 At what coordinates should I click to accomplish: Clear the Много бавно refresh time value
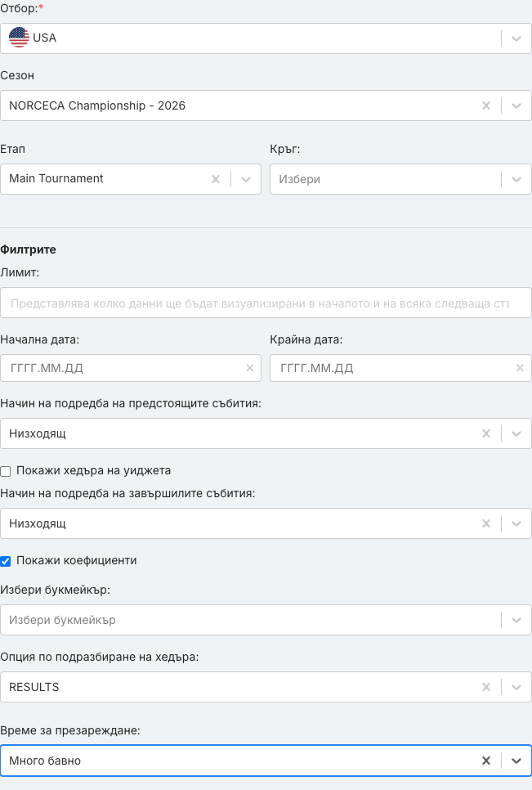pos(486,761)
